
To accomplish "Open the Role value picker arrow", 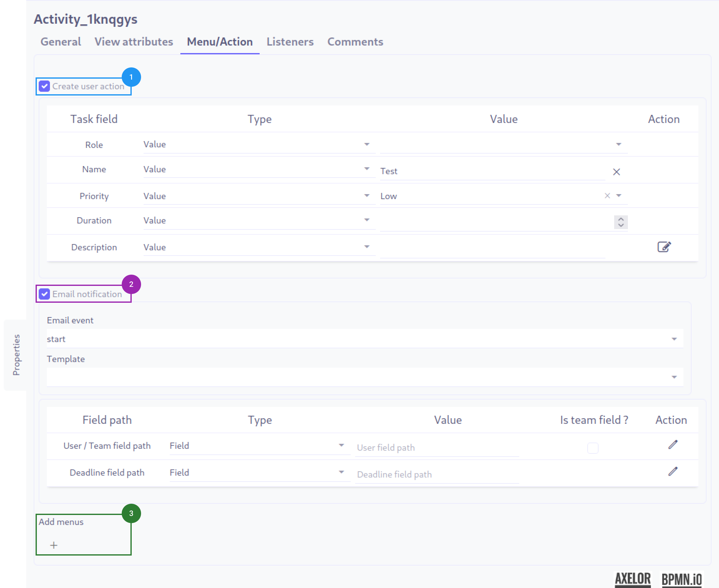I will click(x=619, y=144).
